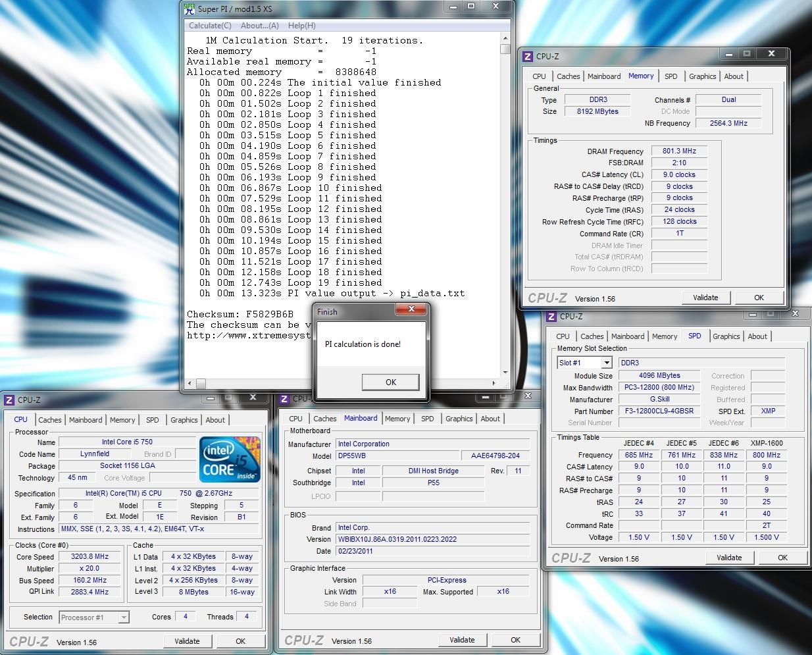This screenshot has width=812, height=655.
Task: Click the Command Rate 1T value
Action: 679,233
